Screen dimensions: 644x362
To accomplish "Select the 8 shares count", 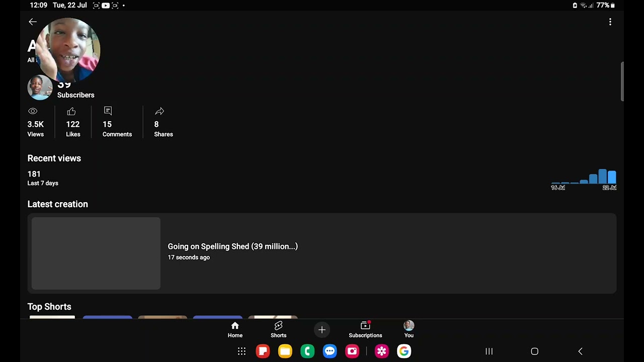I will click(156, 124).
